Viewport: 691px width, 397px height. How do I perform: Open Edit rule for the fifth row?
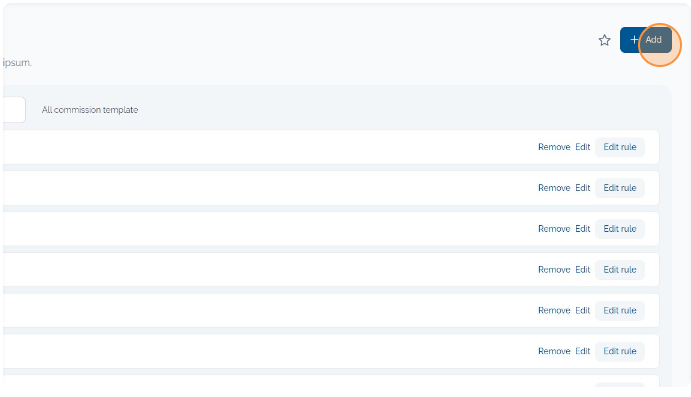click(x=620, y=311)
